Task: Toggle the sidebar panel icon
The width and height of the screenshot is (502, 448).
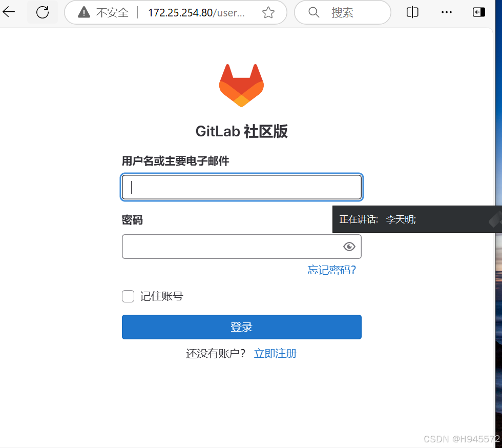Action: click(x=478, y=12)
